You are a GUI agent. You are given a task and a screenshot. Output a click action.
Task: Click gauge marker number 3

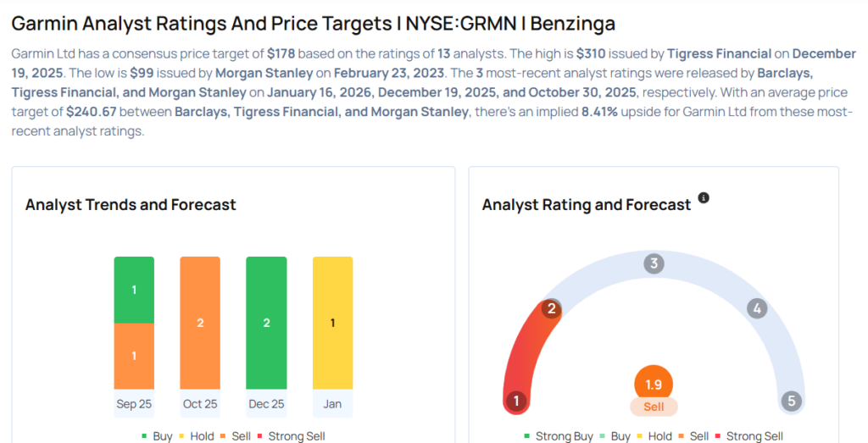653,263
